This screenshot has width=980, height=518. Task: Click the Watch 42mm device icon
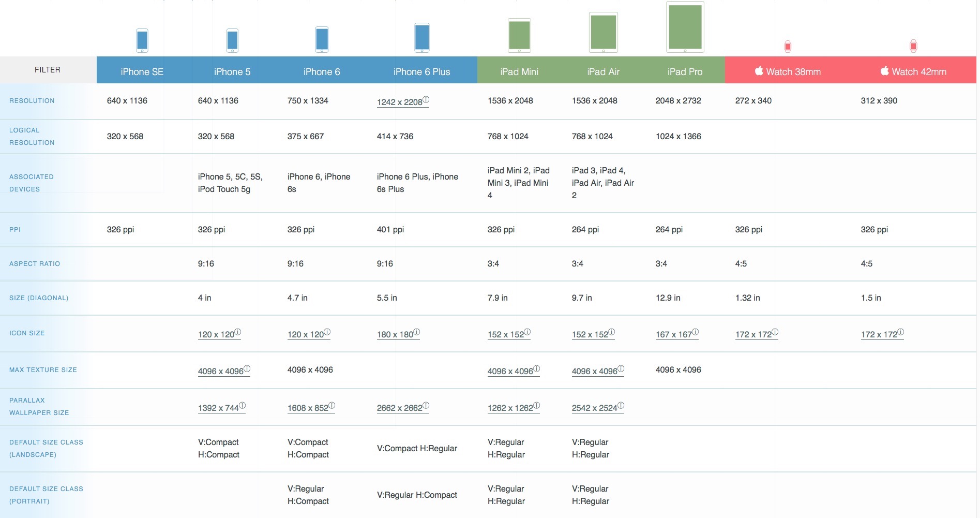click(913, 46)
